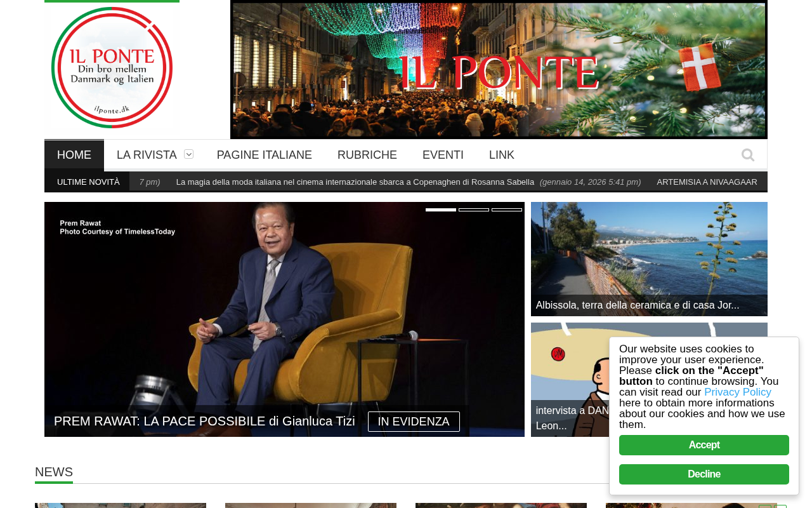
Task: Open the Pagine Italiane menu item
Action: click(x=265, y=155)
